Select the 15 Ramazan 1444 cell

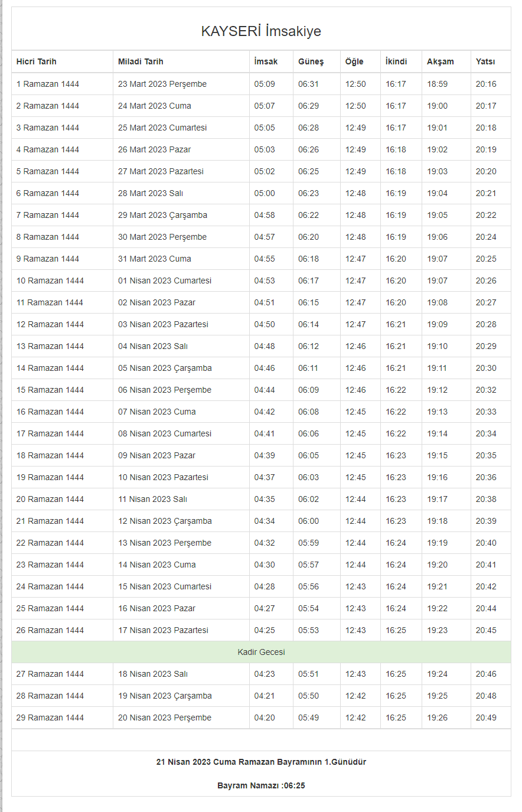(x=50, y=390)
